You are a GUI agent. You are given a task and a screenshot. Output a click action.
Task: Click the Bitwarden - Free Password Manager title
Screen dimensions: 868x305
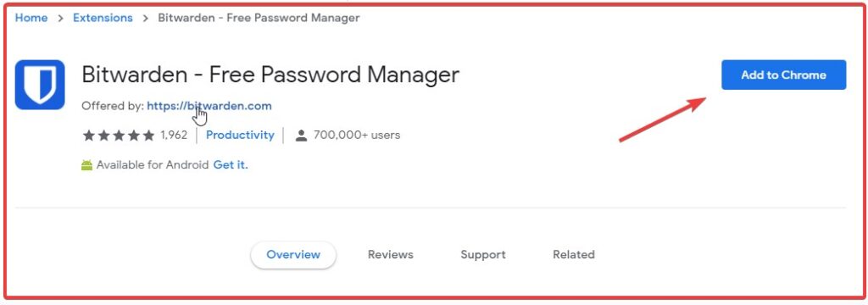[270, 75]
